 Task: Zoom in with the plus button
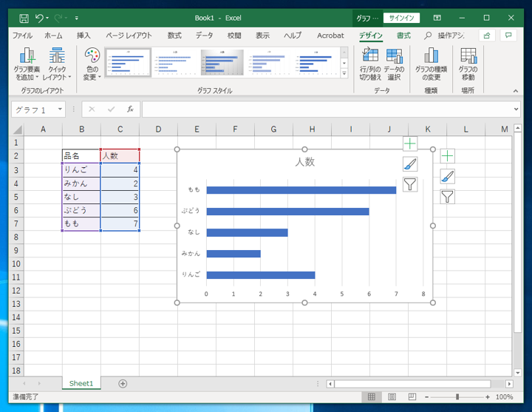point(488,396)
